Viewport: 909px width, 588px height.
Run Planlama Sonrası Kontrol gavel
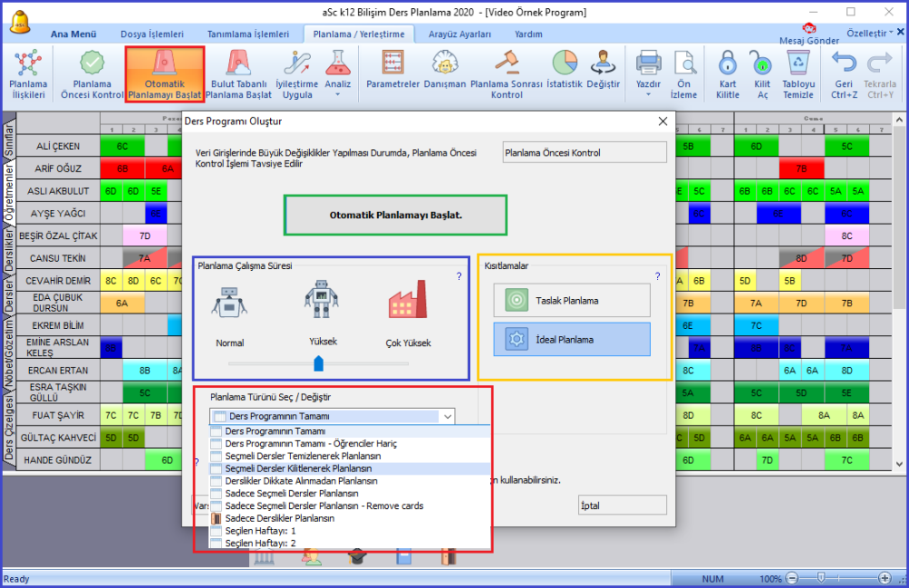tap(506, 75)
